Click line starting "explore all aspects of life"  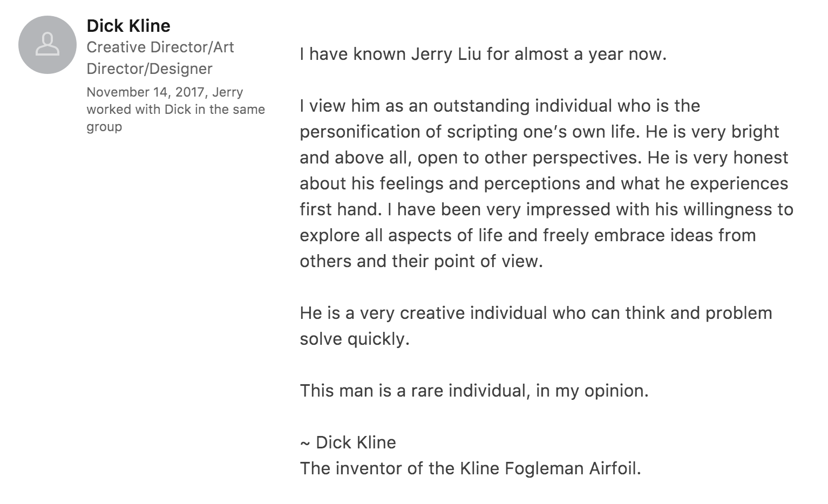tap(528, 236)
